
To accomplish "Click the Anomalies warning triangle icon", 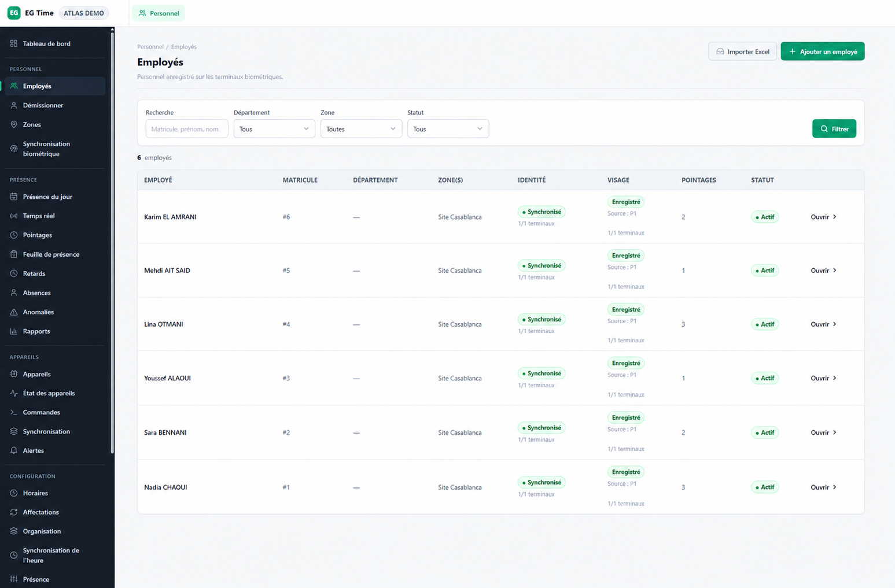I will [14, 312].
